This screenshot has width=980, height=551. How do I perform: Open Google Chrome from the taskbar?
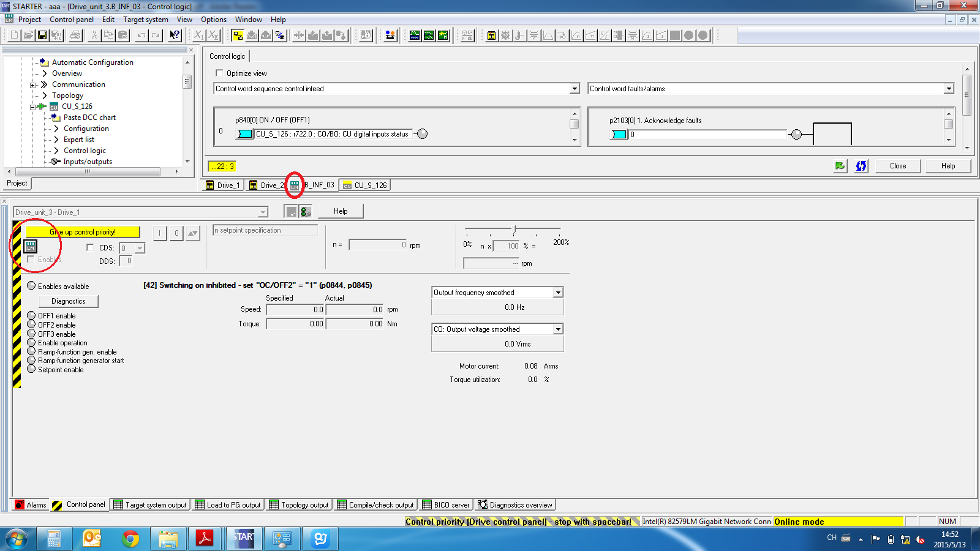(x=130, y=539)
